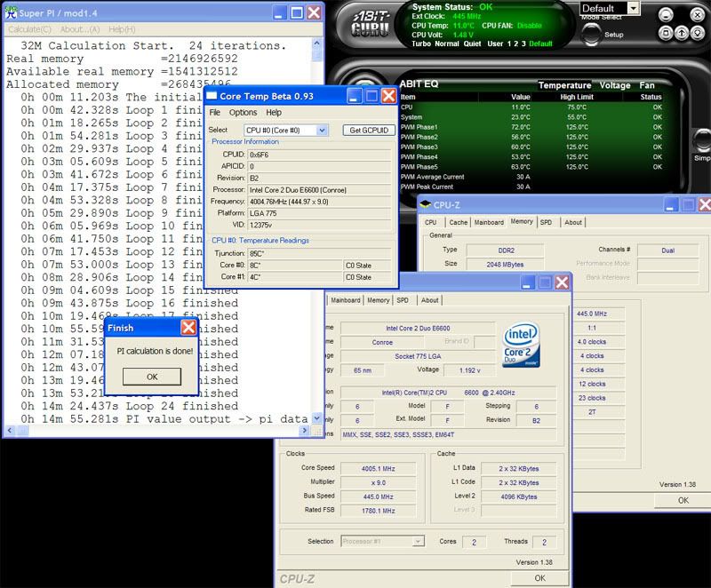The height and width of the screenshot is (588, 711).
Task: Open the About tab in rear CPU-Z window
Action: point(573,222)
